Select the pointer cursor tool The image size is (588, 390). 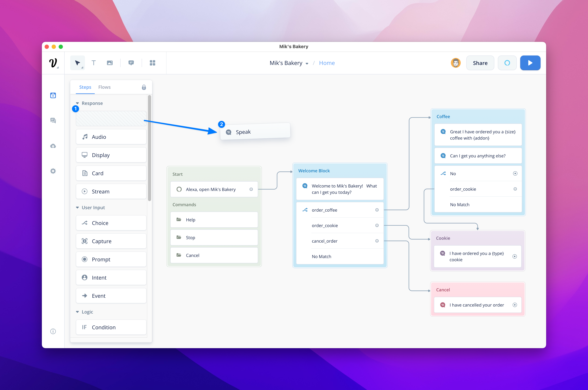pyautogui.click(x=77, y=63)
